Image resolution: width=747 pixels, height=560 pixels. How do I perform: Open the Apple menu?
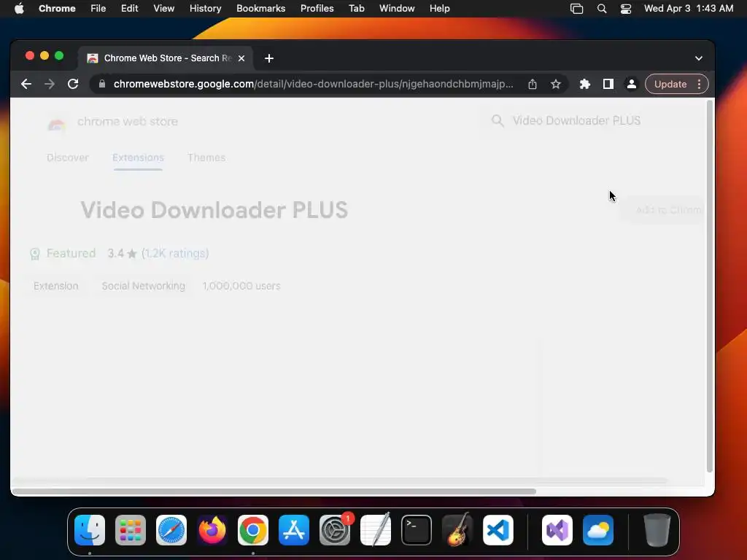[x=19, y=9]
